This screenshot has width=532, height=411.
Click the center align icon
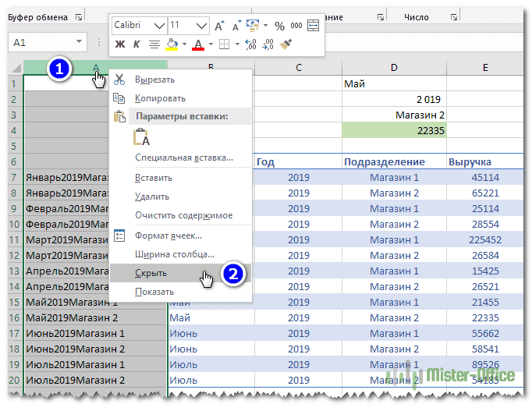[154, 45]
